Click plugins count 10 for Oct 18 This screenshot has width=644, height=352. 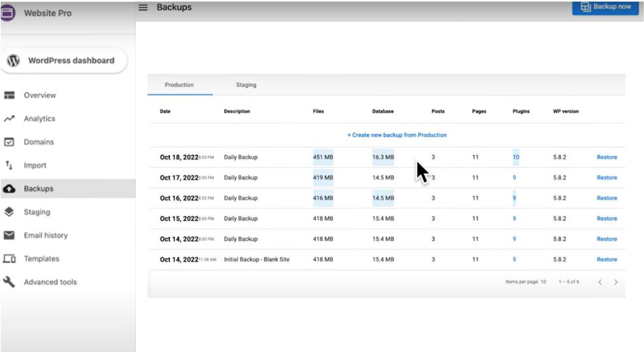516,157
